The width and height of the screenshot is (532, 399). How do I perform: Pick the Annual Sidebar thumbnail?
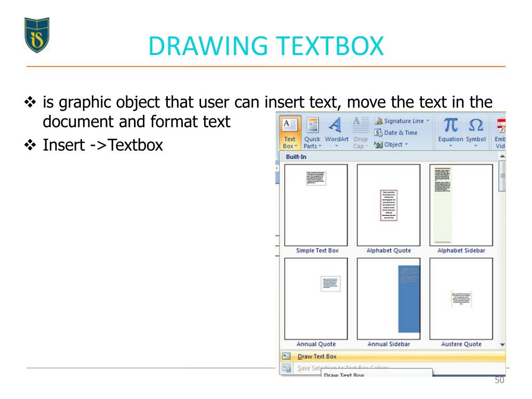tap(389, 299)
